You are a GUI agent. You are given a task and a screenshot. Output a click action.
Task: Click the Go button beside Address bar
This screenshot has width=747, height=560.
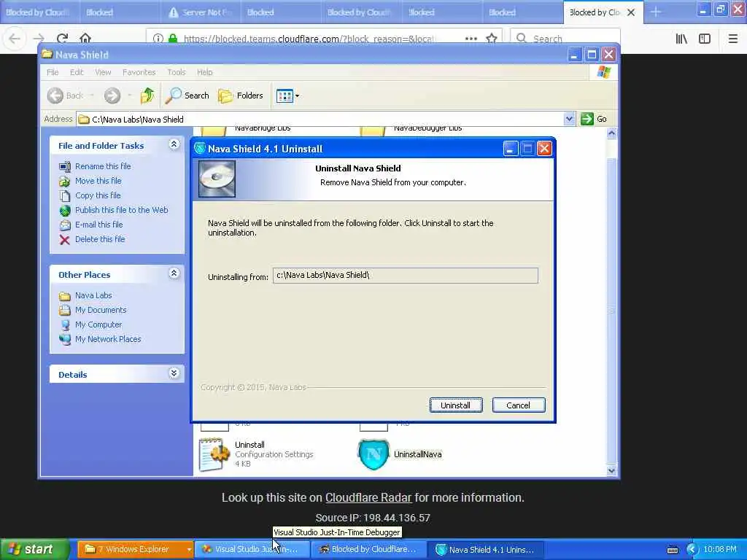coord(594,119)
